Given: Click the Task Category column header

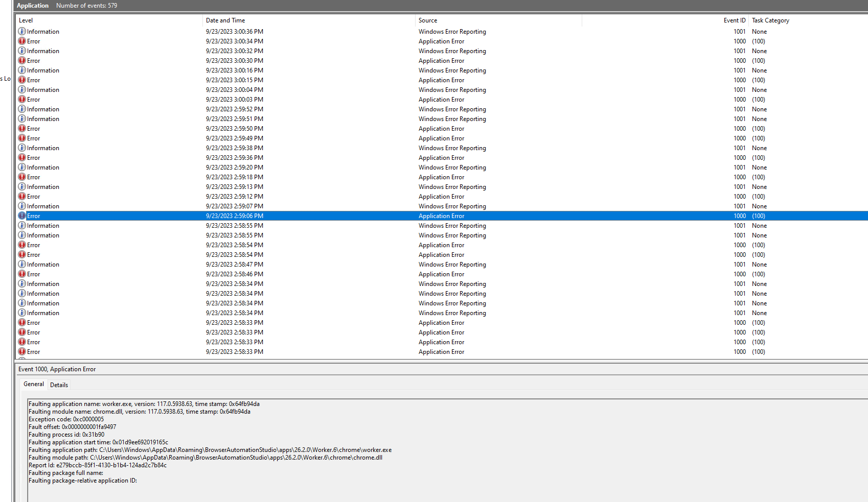Looking at the screenshot, I should 770,20.
